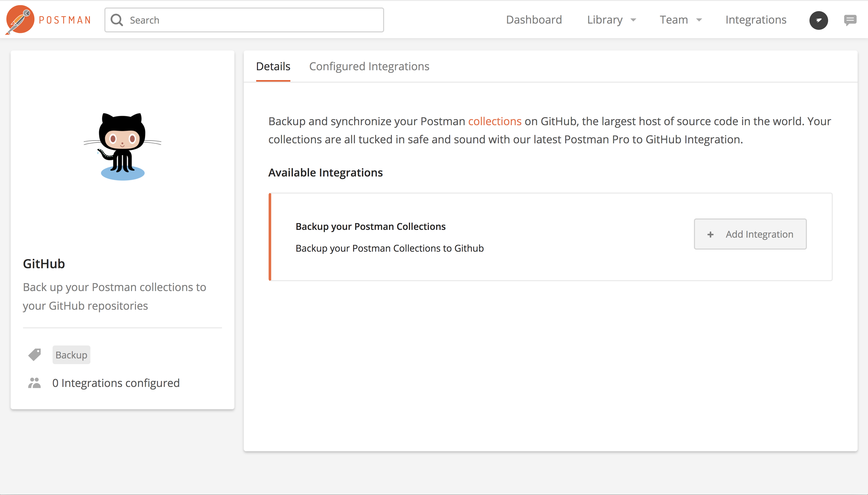This screenshot has width=868, height=495.
Task: Click 'Back up your Postman collections' sidebar description
Action: [x=114, y=296]
